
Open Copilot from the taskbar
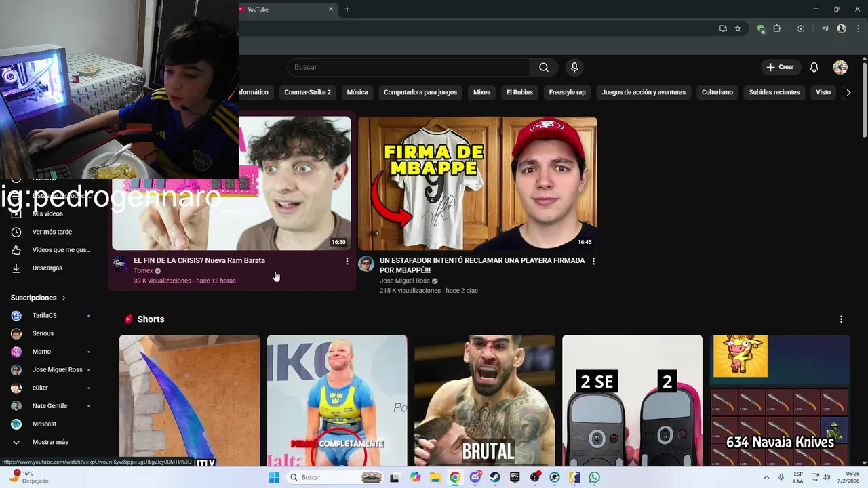[x=415, y=477]
